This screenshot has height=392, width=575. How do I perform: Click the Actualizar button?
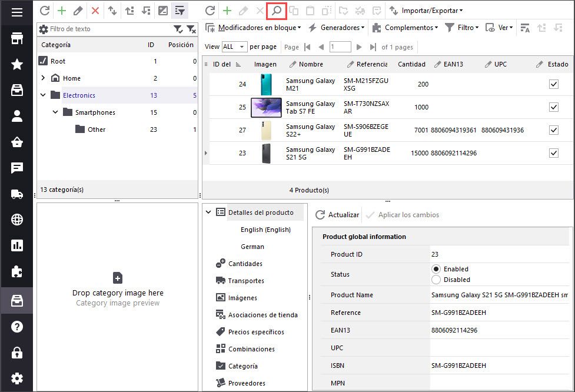click(x=337, y=215)
